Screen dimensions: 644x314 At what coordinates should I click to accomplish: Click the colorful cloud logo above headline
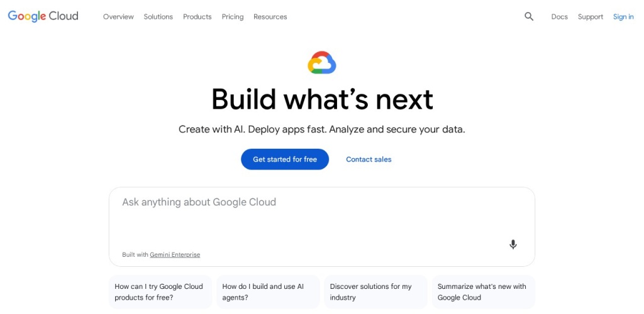(322, 63)
